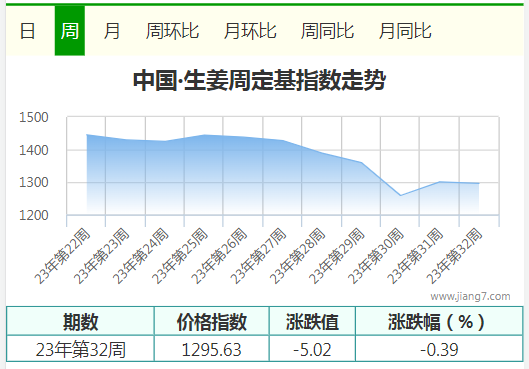Click the 23年第28周 axis label
This screenshot has width=529, height=369.
tap(298, 256)
